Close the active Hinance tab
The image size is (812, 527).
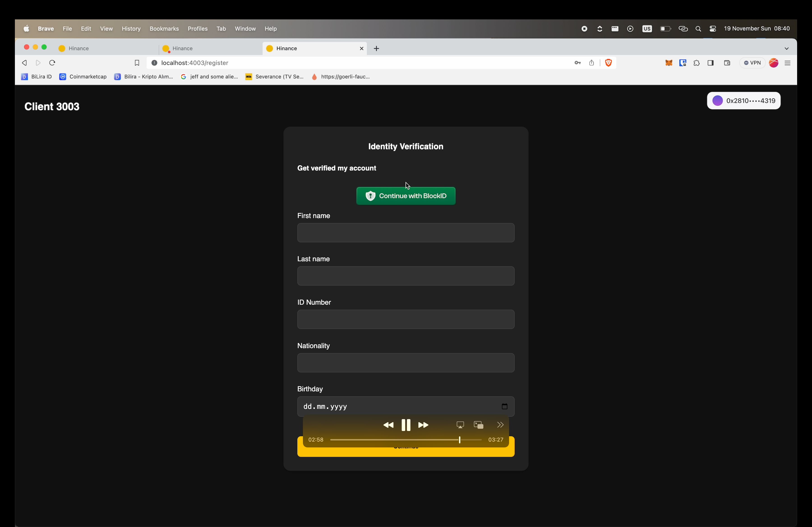(362, 48)
